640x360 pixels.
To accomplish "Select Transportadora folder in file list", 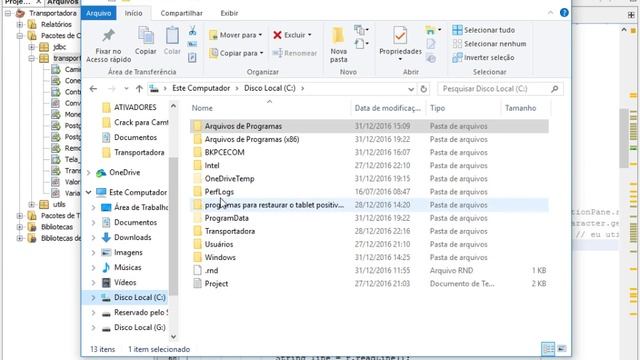I will click(x=369, y=231).
